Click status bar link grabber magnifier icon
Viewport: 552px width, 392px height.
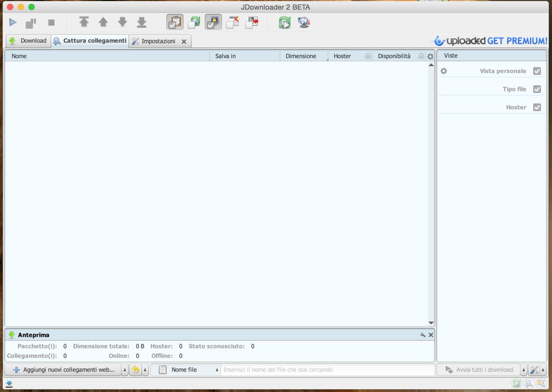click(x=529, y=383)
